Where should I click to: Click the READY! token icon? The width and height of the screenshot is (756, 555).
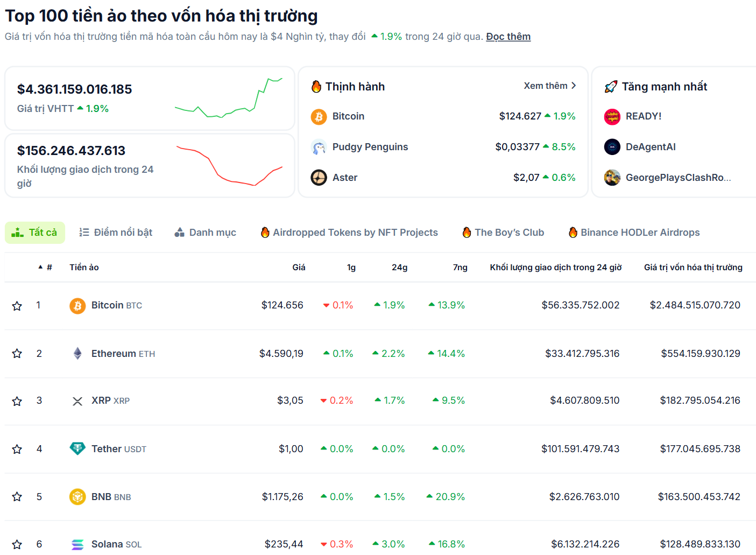pyautogui.click(x=612, y=116)
